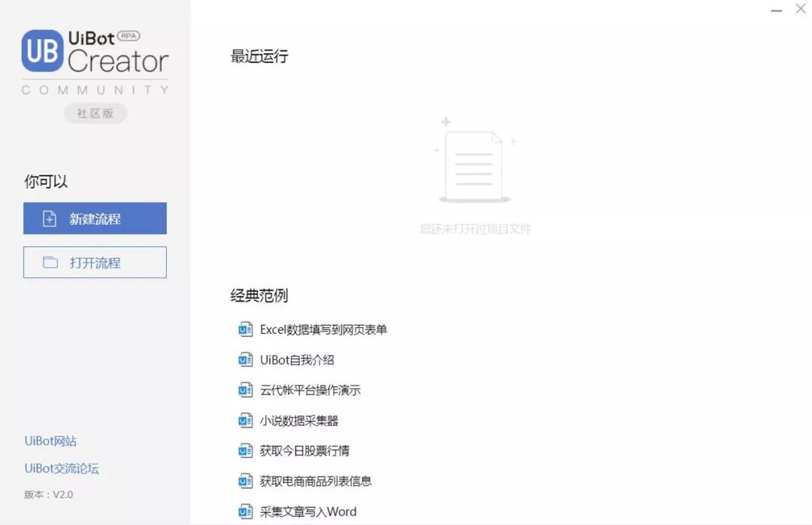Click the file icon beside 获取今日股票行情
This screenshot has width=812, height=525.
245,451
